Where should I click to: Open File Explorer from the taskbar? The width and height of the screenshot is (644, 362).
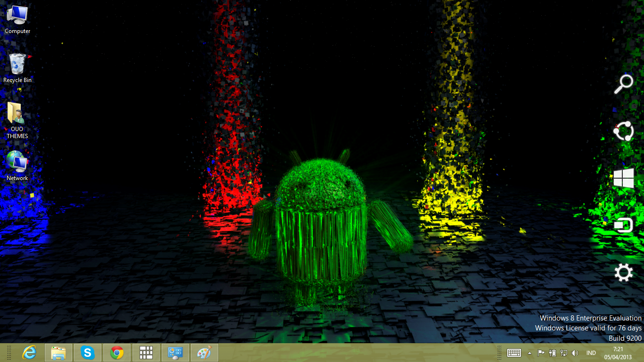pos(58,353)
